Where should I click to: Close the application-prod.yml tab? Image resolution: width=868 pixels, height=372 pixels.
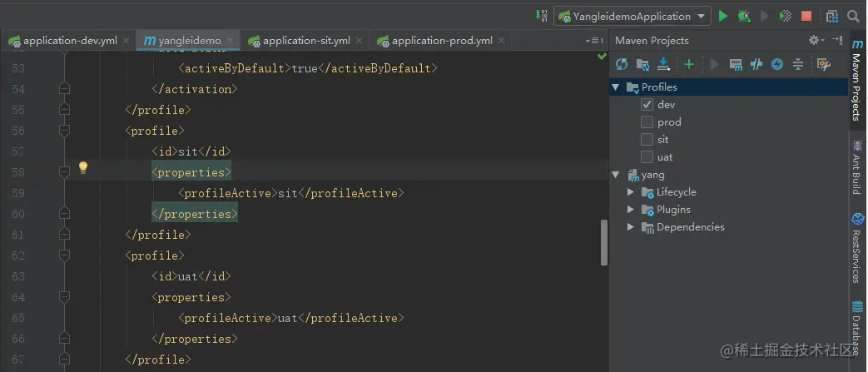502,41
